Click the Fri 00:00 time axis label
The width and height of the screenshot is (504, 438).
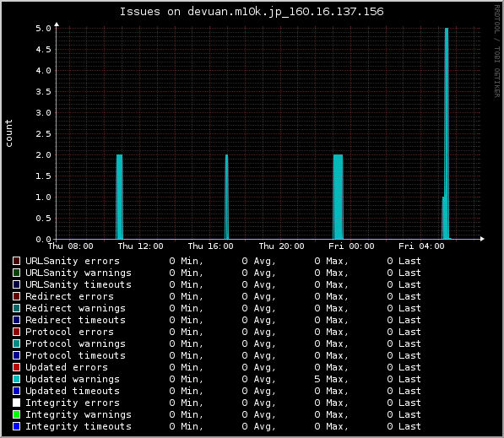tap(351, 246)
